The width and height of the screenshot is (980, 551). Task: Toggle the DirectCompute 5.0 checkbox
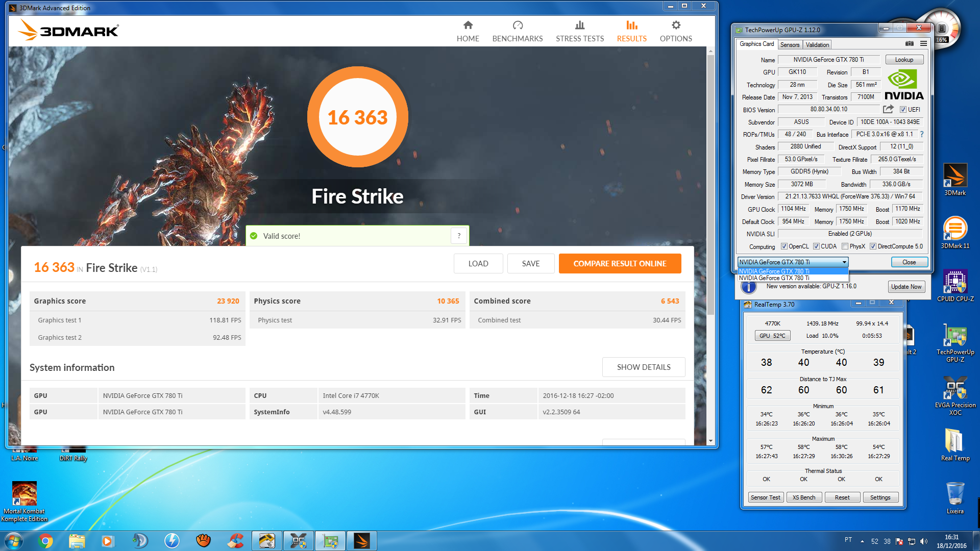[x=873, y=246]
